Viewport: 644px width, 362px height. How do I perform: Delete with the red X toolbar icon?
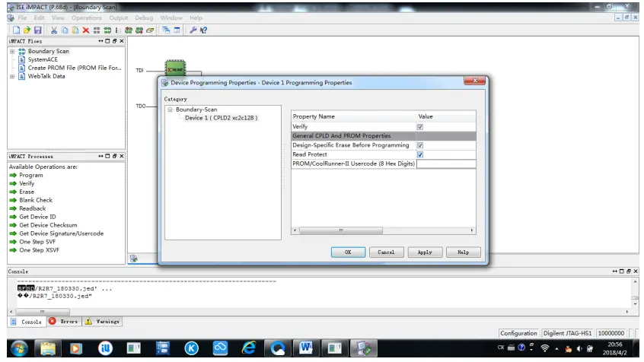click(86, 30)
